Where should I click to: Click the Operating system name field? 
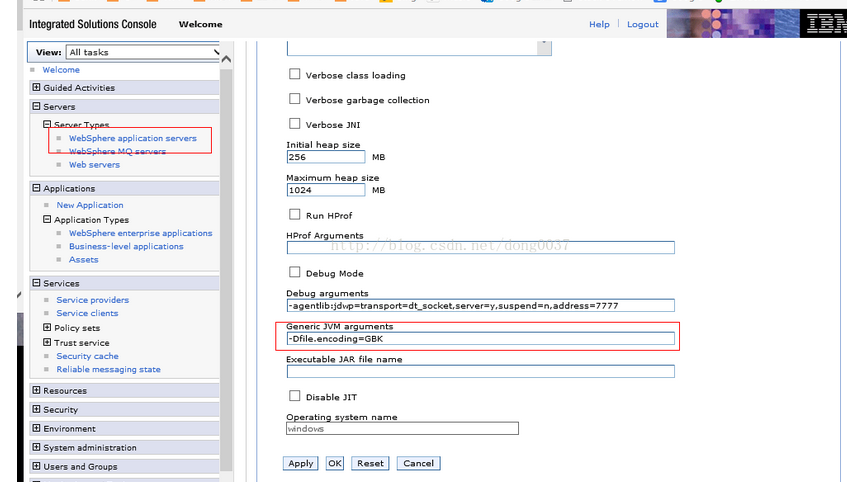pos(402,429)
